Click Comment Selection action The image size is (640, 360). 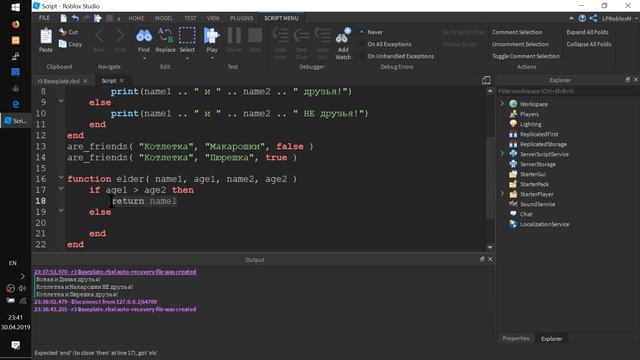click(517, 32)
